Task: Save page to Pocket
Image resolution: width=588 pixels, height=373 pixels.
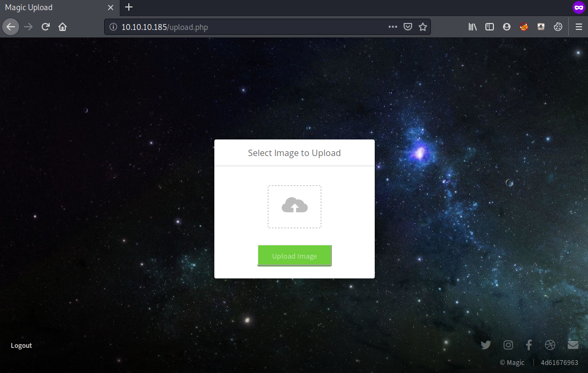Action: coord(408,27)
